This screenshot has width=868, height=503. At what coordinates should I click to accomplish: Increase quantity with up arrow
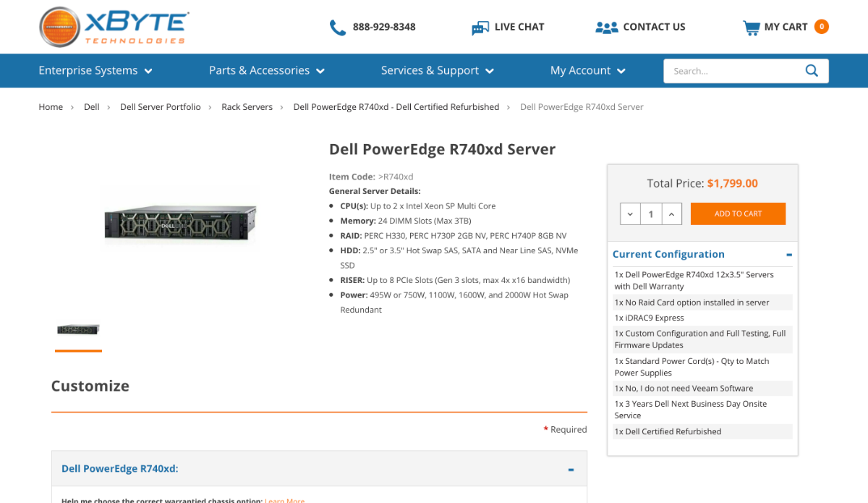[x=672, y=214]
